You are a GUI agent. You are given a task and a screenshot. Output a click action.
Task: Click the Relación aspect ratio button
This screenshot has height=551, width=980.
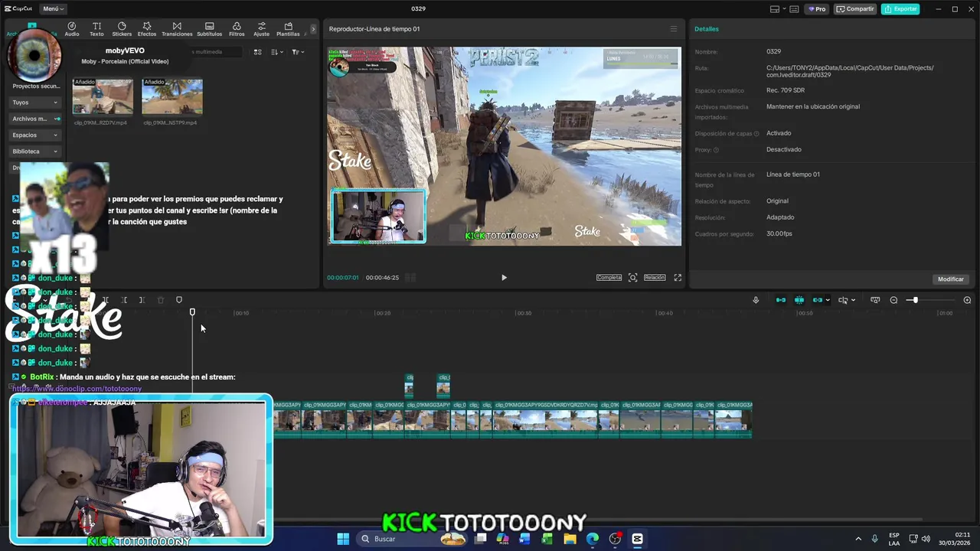(655, 278)
